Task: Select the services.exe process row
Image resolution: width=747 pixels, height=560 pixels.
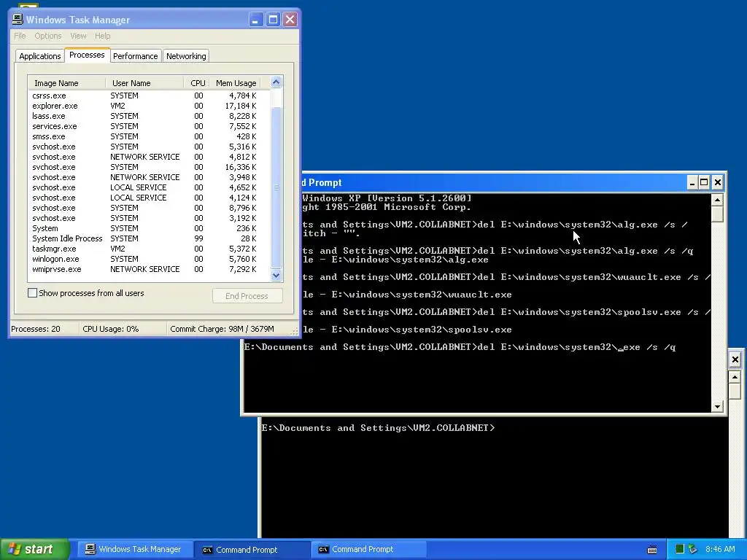Action: (x=144, y=126)
